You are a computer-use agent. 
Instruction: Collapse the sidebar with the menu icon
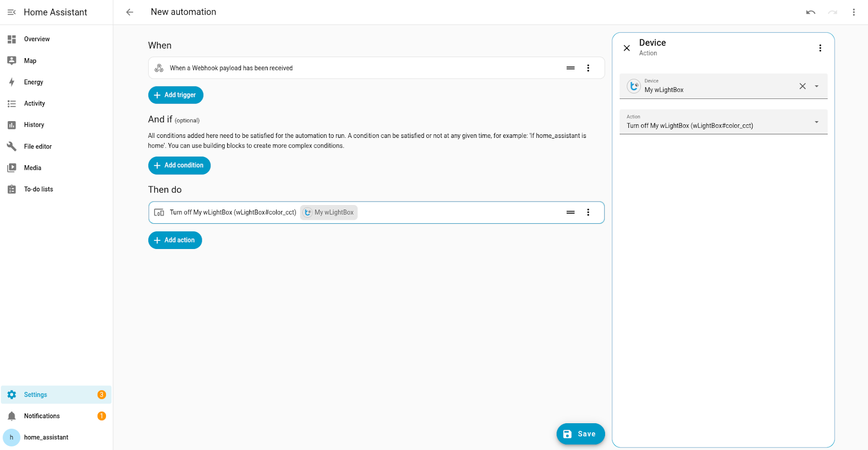(12, 12)
